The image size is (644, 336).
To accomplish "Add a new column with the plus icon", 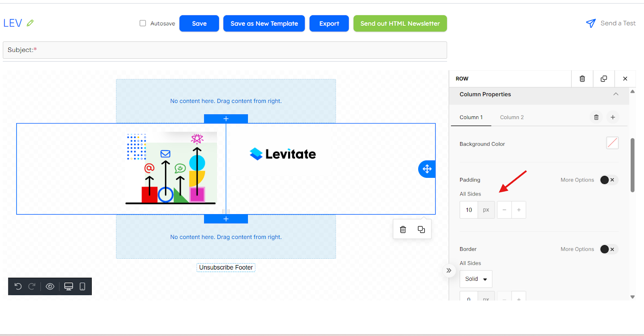I will pos(613,117).
